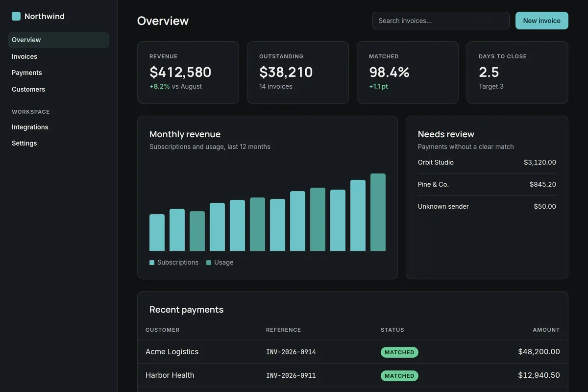Click the Status column header
588x392 pixels.
392,330
